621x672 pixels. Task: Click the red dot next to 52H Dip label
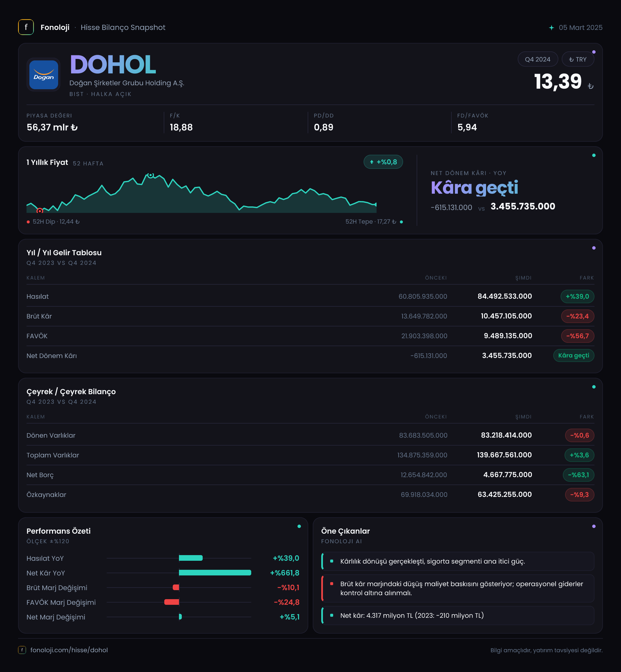(x=28, y=222)
